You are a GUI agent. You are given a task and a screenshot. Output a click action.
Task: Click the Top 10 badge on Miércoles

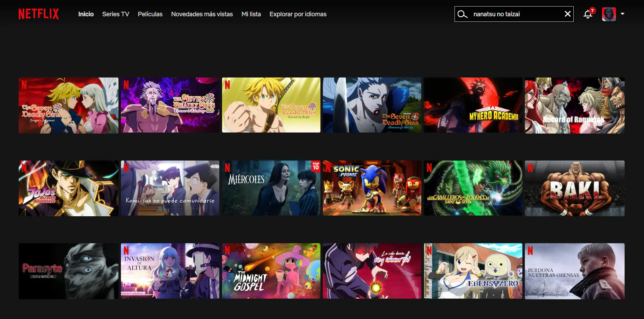click(316, 166)
